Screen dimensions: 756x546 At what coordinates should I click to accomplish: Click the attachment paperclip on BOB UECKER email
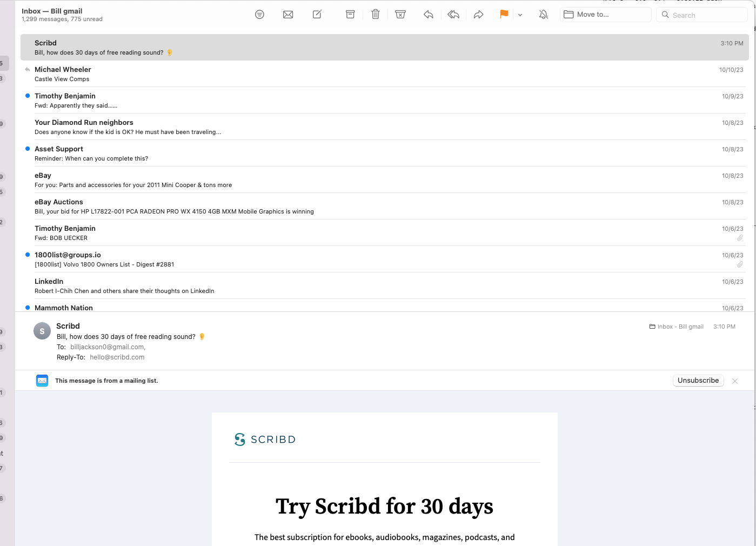tap(740, 238)
